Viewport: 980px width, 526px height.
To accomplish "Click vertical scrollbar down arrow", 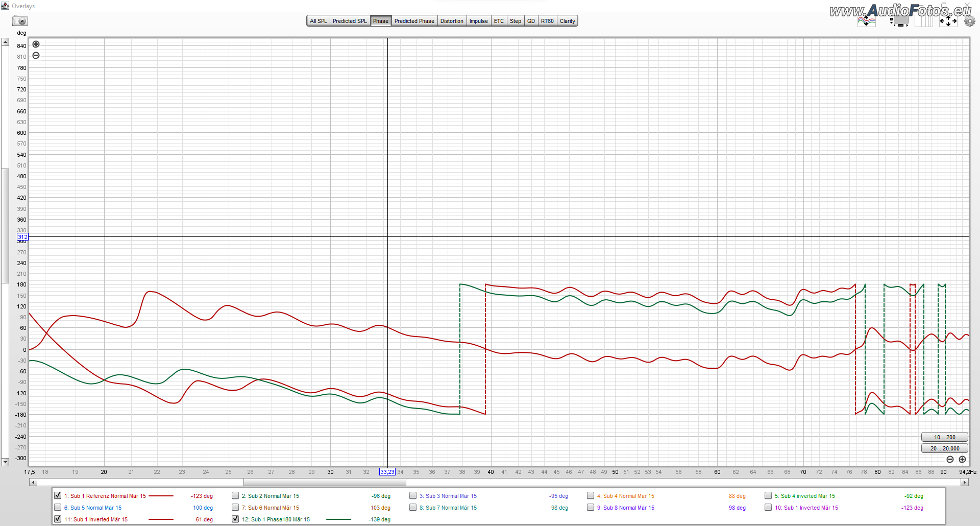I will (x=5, y=462).
